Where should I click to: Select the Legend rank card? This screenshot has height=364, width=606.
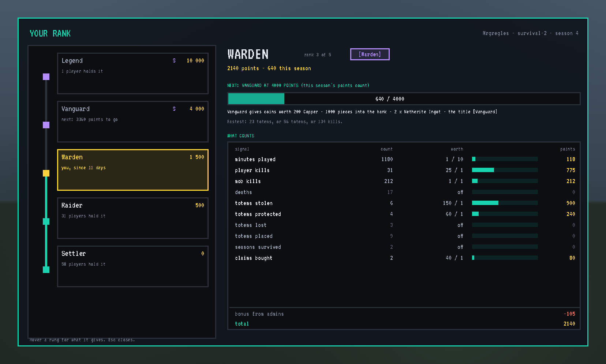coord(133,73)
